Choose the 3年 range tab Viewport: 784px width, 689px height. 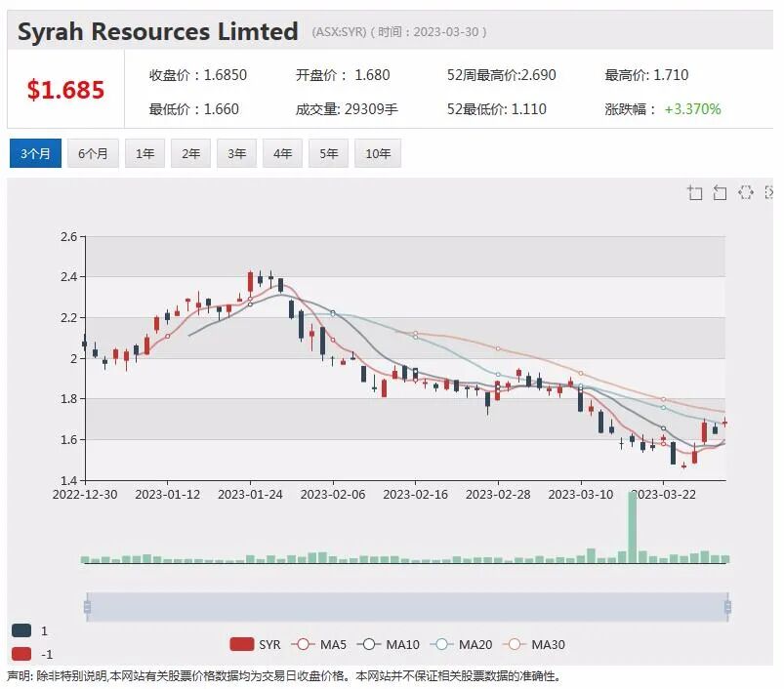pyautogui.click(x=237, y=153)
